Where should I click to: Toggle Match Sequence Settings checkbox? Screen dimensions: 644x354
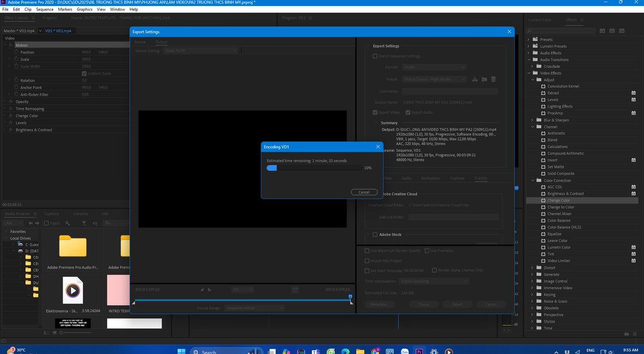[x=375, y=56]
